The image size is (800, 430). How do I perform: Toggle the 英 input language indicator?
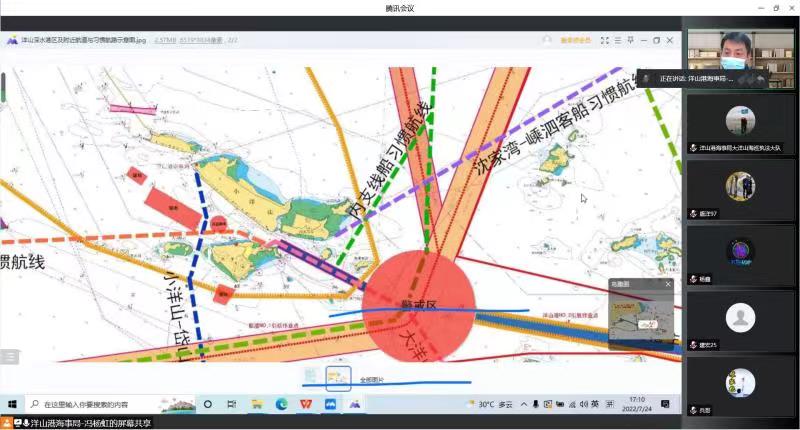coord(594,404)
